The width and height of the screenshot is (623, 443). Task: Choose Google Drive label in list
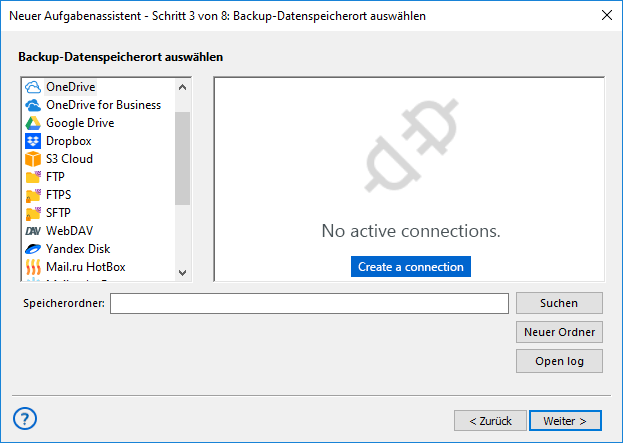[x=80, y=123]
